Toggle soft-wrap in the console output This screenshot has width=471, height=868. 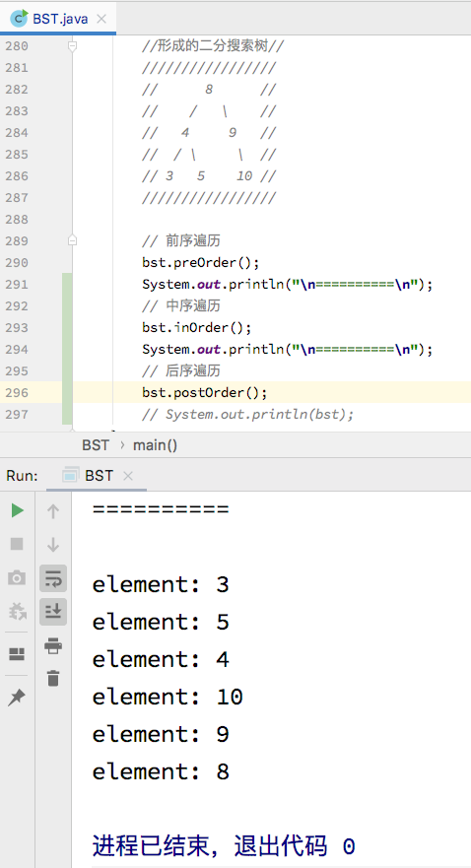(53, 578)
